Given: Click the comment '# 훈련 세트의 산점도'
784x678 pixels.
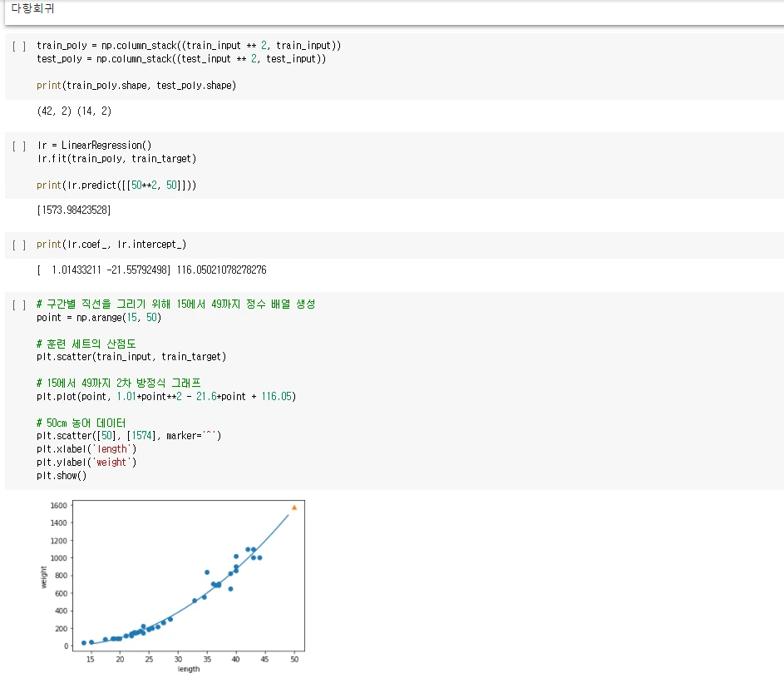Looking at the screenshot, I should point(86,344).
